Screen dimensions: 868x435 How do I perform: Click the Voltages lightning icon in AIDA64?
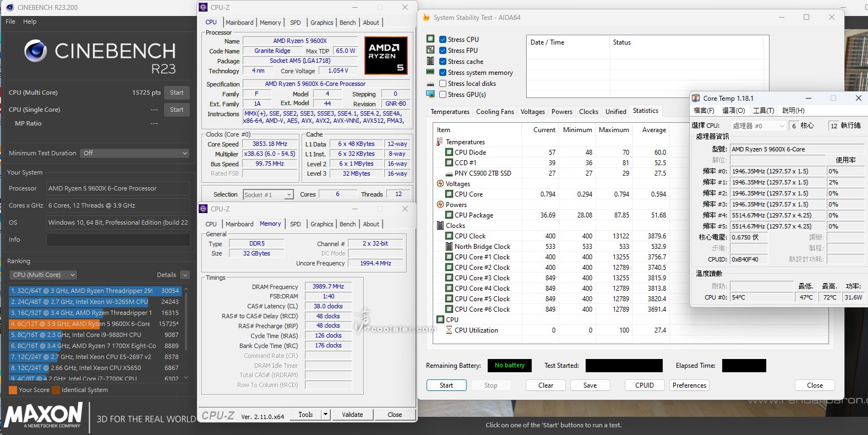coord(440,183)
